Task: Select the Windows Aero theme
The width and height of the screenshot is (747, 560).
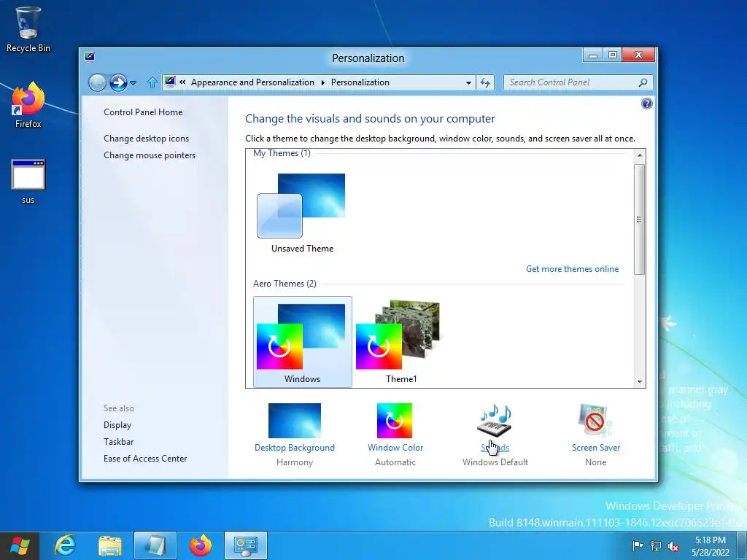Action: (303, 341)
